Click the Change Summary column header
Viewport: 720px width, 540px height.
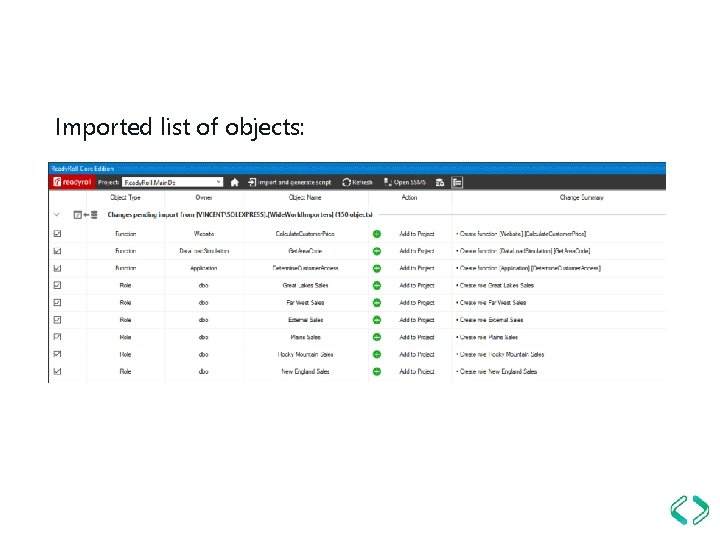(581, 197)
